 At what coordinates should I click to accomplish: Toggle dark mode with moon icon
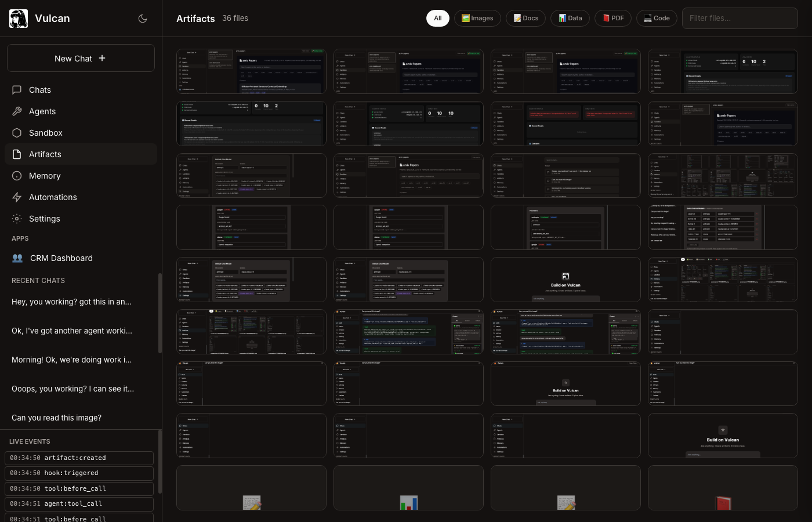[x=143, y=19]
